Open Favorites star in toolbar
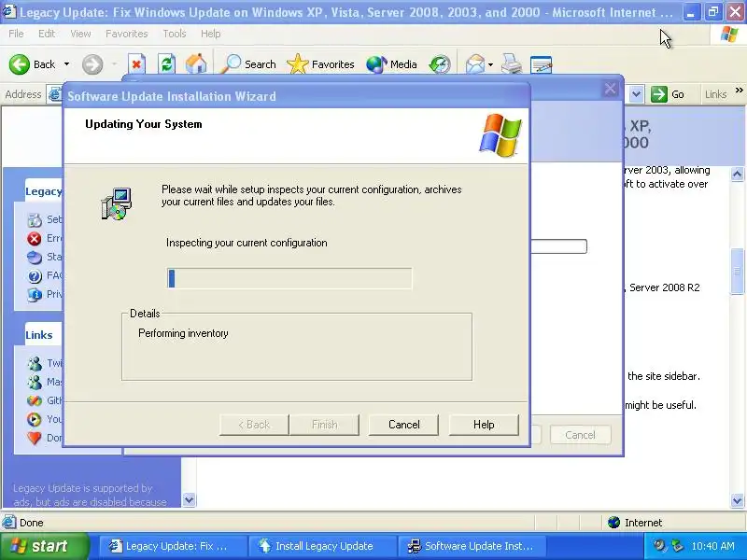 point(298,64)
